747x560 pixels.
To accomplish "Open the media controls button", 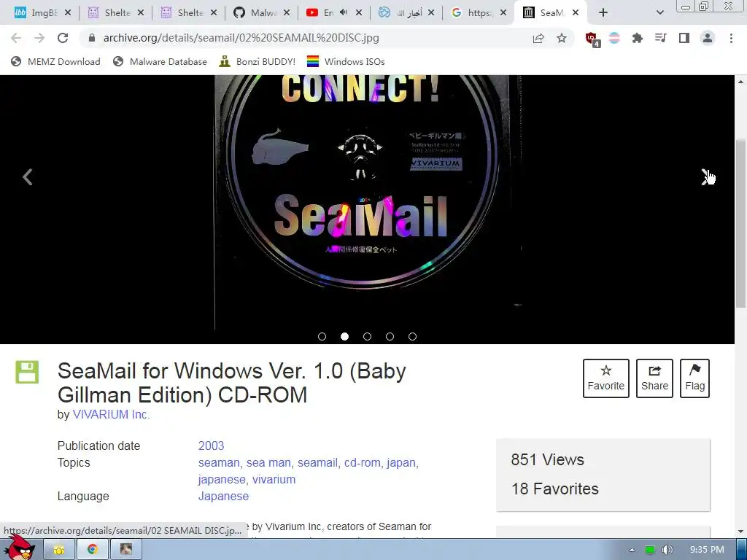I will click(x=661, y=38).
